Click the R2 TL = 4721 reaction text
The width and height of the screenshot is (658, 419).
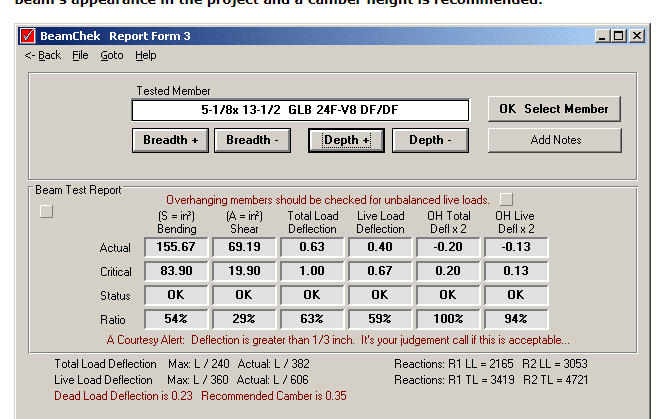coord(556,380)
